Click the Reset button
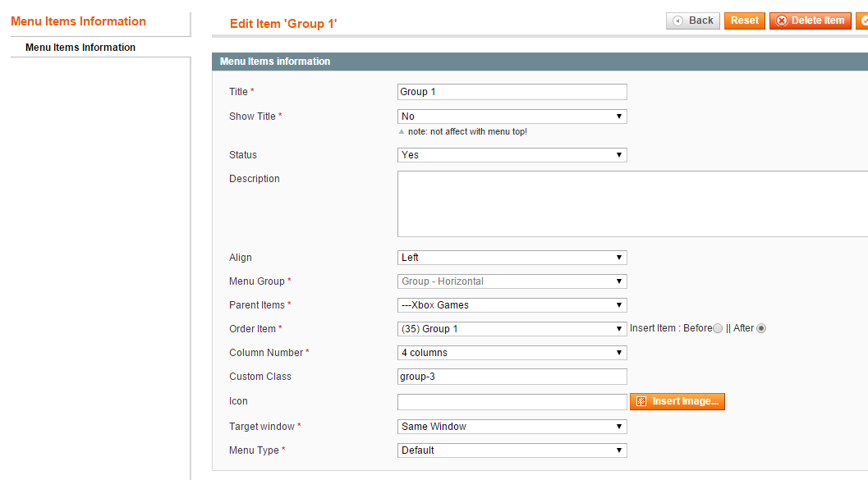The height and width of the screenshot is (480, 868). point(745,21)
